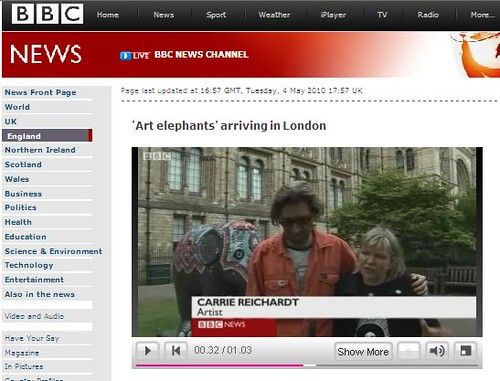Open BBC NEWS CHANNEL link
The height and width of the screenshot is (381, 500).
tap(201, 55)
